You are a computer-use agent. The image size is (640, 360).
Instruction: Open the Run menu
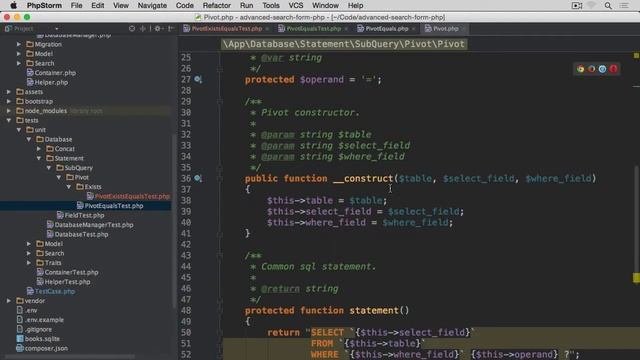tap(247, 6)
